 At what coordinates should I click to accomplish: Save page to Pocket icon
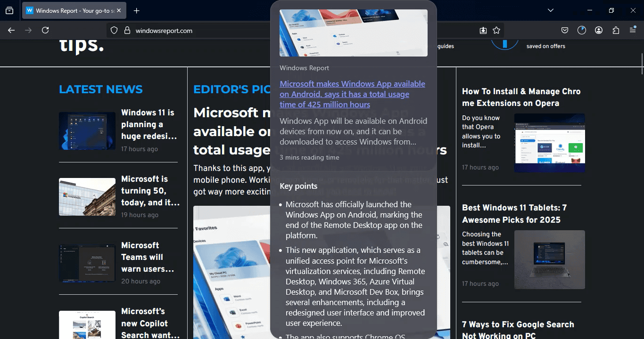(x=565, y=30)
